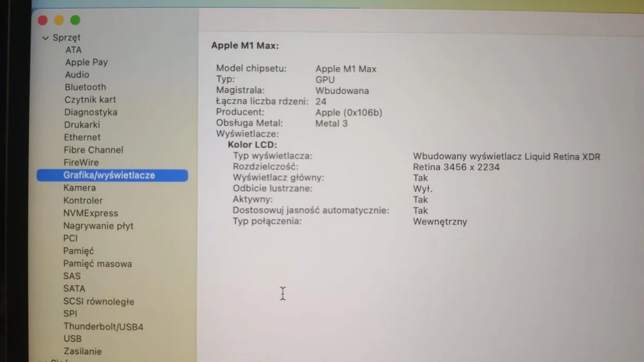Open PCI in the sidebar

point(70,238)
